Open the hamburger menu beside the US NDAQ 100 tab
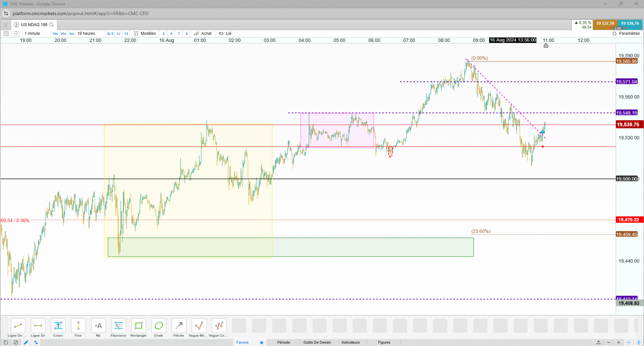This screenshot has height=346, width=644. pyautogui.click(x=5, y=25)
